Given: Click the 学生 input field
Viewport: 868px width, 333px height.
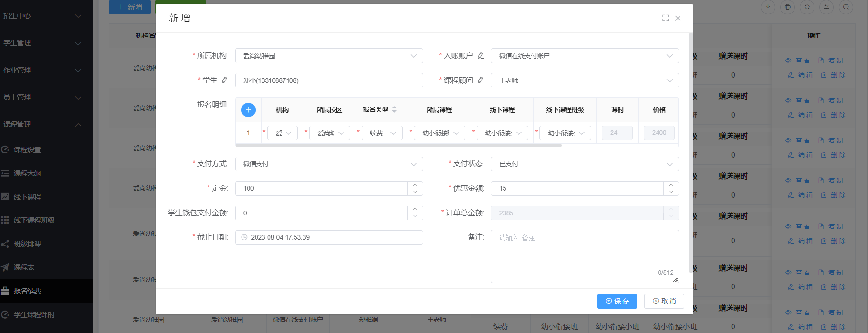Looking at the screenshot, I should coord(329,80).
